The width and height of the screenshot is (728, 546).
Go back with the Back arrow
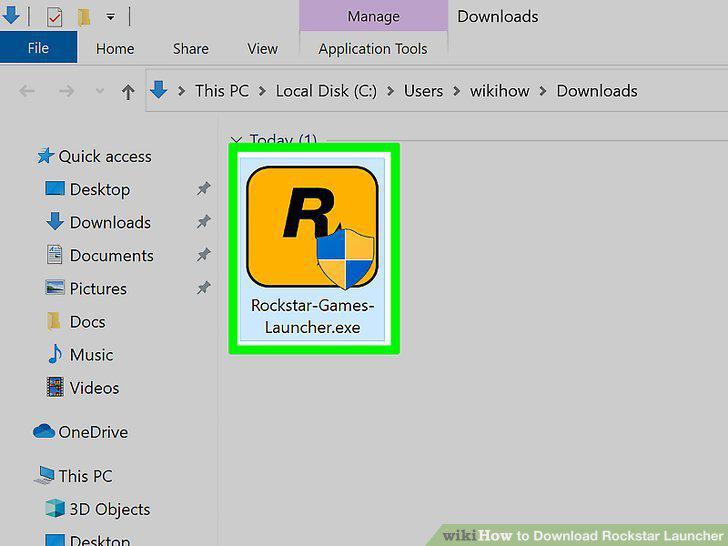[x=27, y=91]
